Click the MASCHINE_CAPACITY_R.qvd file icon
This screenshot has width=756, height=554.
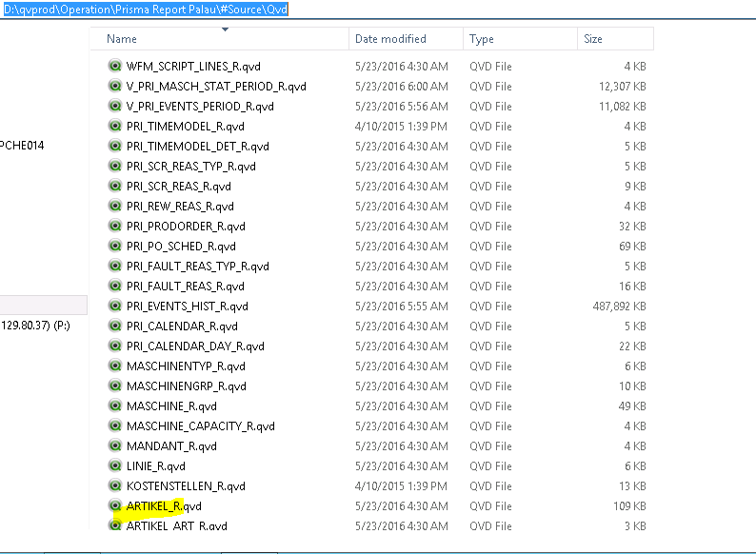point(115,425)
